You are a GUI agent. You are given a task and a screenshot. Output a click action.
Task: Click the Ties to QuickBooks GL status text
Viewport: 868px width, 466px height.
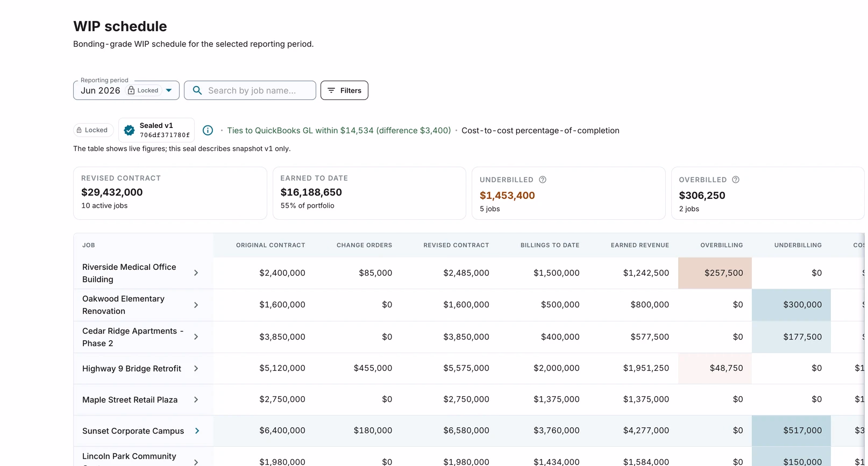coord(339,131)
